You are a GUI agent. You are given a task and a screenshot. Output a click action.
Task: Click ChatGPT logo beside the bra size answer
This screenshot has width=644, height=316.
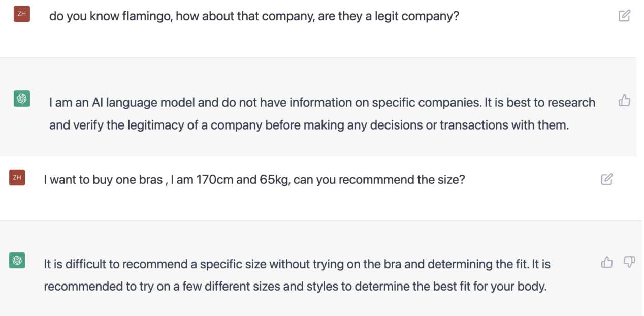(17, 261)
